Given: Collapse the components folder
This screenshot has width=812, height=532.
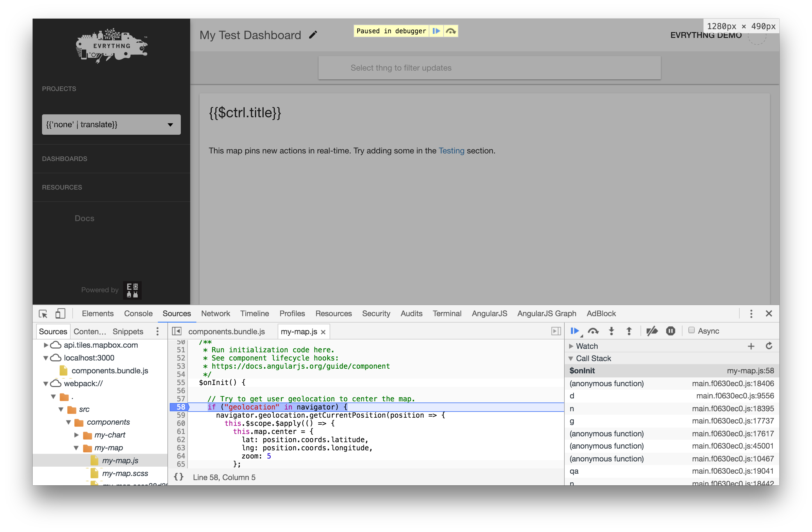Looking at the screenshot, I should click(68, 422).
